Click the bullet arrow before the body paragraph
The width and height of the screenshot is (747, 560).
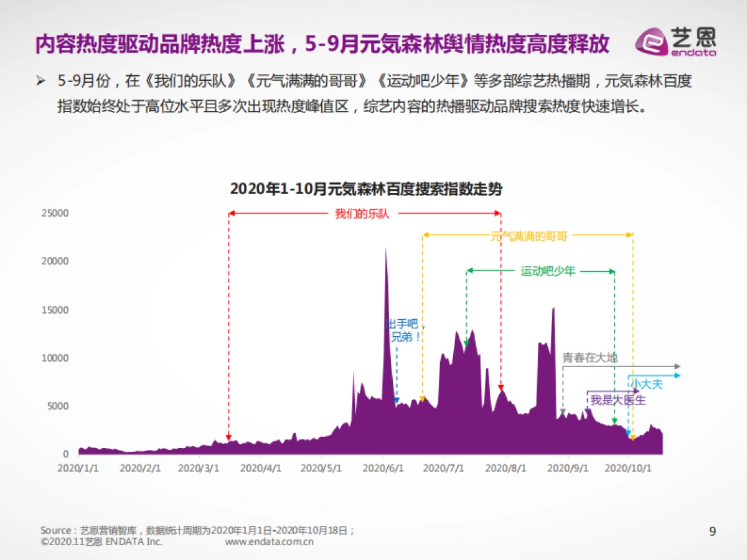(41, 78)
